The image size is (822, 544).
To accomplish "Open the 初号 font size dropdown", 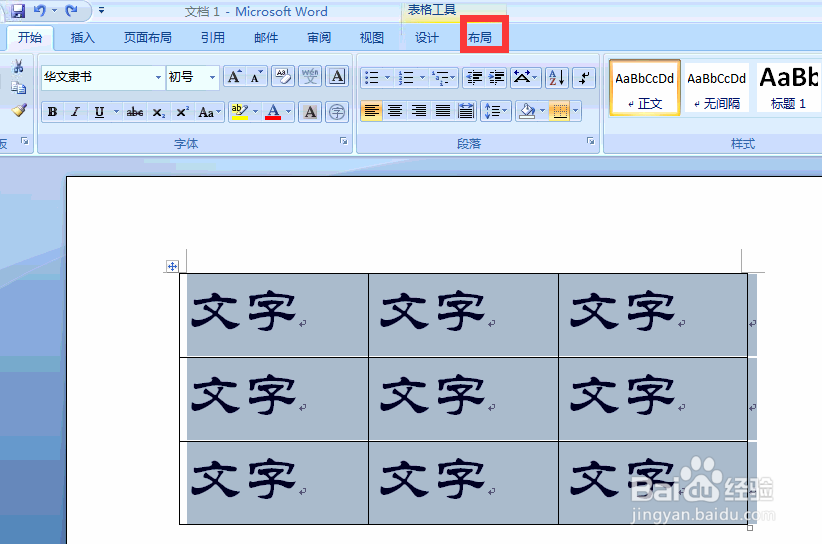I will 212,78.
